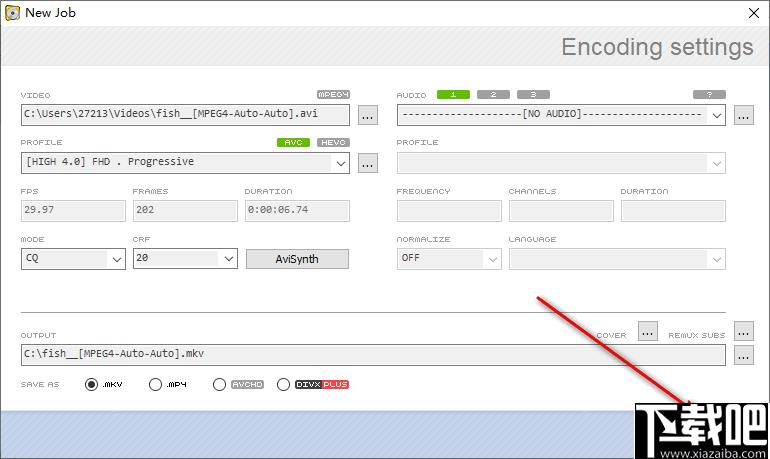Choose .mp4 as save format
770x459 pixels.
(x=155, y=384)
